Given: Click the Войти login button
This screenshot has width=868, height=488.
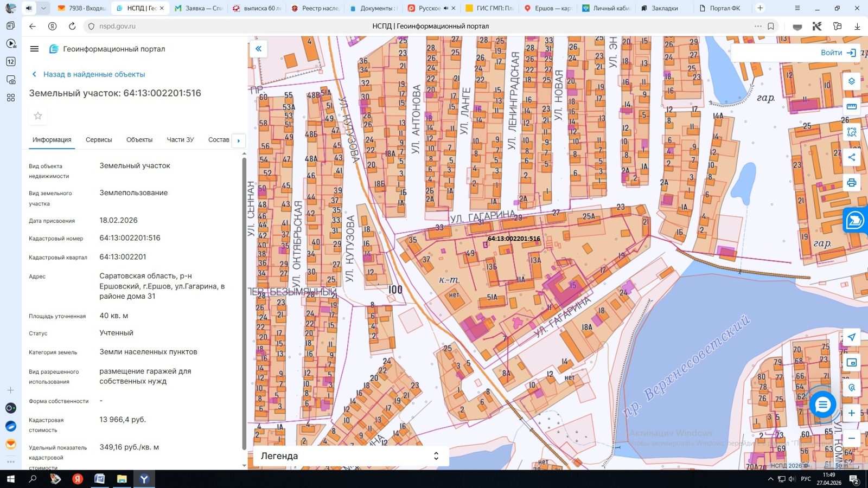Looking at the screenshot, I should (838, 53).
